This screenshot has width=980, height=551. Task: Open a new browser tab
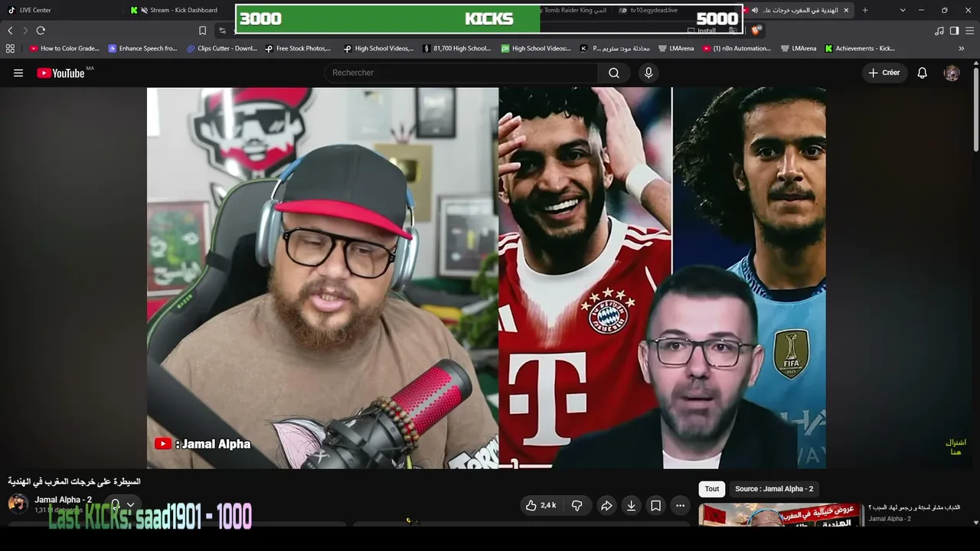[865, 10]
